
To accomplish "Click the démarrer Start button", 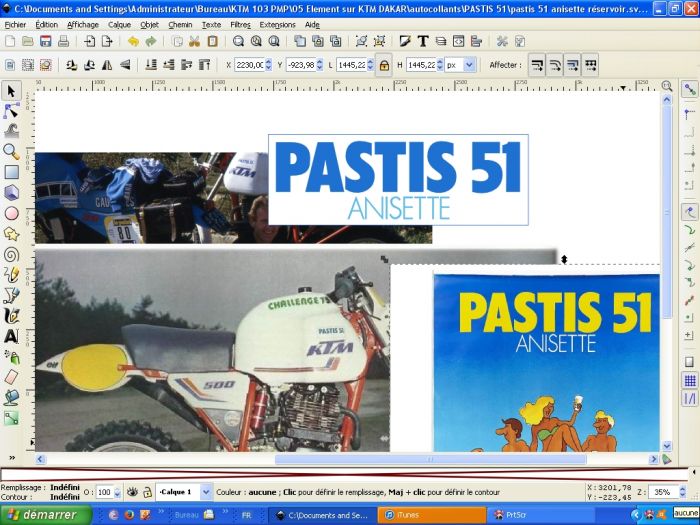I will tap(45, 515).
